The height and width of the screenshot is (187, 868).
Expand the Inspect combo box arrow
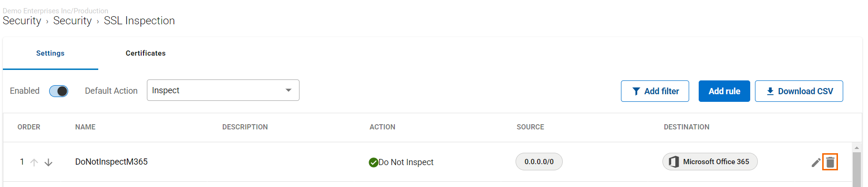pyautogui.click(x=289, y=90)
